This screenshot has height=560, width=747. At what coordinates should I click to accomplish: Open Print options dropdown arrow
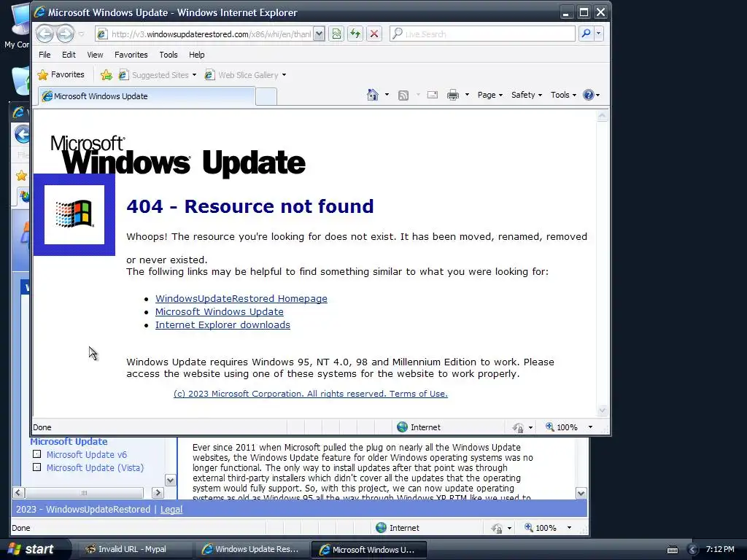point(467,95)
